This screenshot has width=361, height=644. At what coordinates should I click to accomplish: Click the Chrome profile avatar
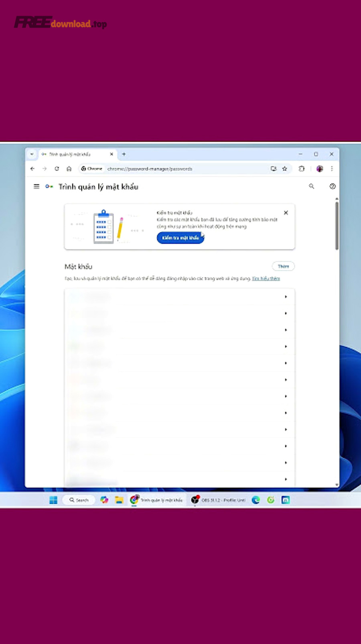coord(320,169)
